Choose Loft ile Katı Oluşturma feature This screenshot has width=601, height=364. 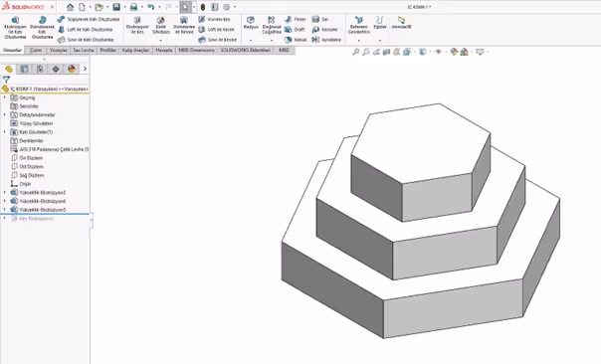tap(86, 30)
